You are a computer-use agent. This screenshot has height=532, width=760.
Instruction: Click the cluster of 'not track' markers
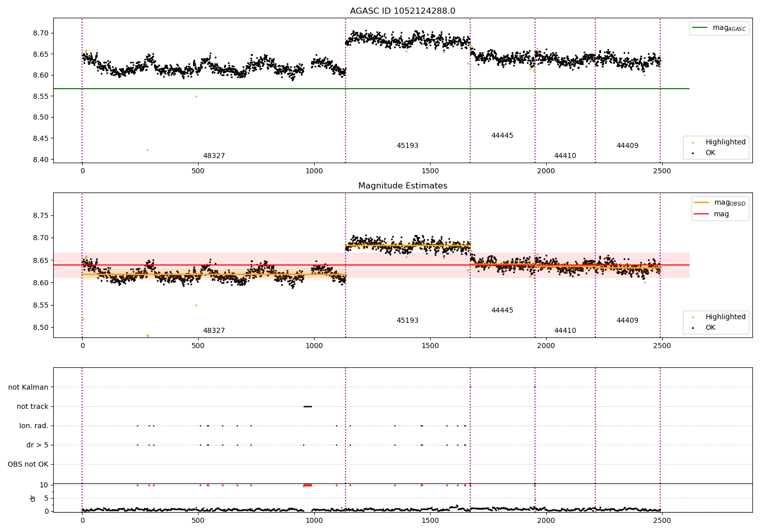pos(308,406)
